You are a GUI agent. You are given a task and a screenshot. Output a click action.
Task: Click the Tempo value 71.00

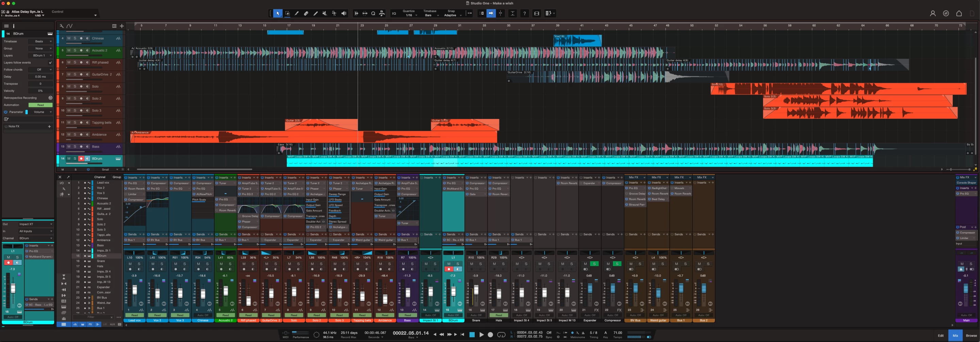tap(618, 333)
